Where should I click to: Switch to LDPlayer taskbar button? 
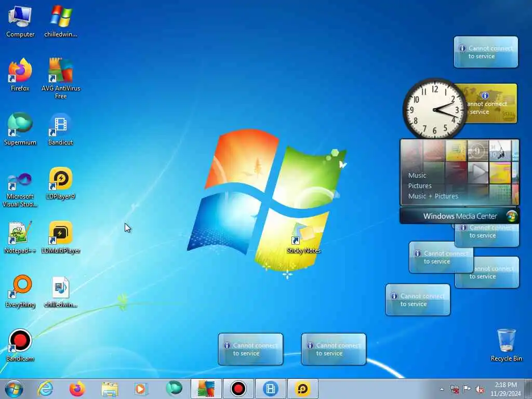coord(303,389)
